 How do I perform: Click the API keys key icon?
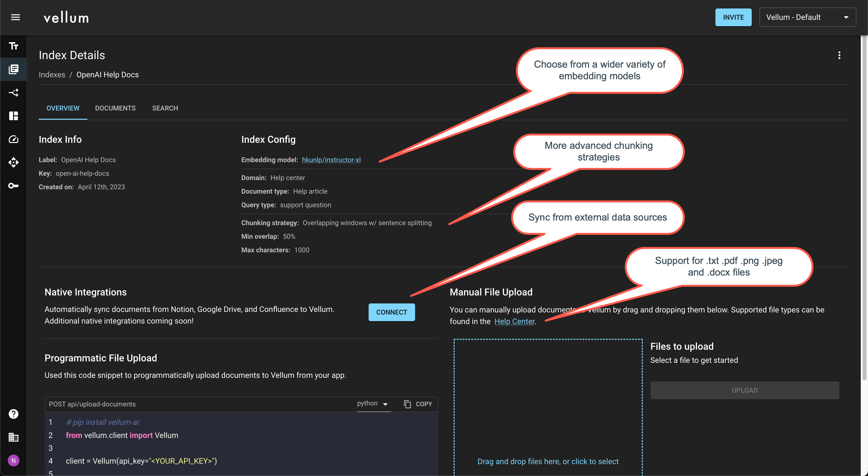[14, 186]
